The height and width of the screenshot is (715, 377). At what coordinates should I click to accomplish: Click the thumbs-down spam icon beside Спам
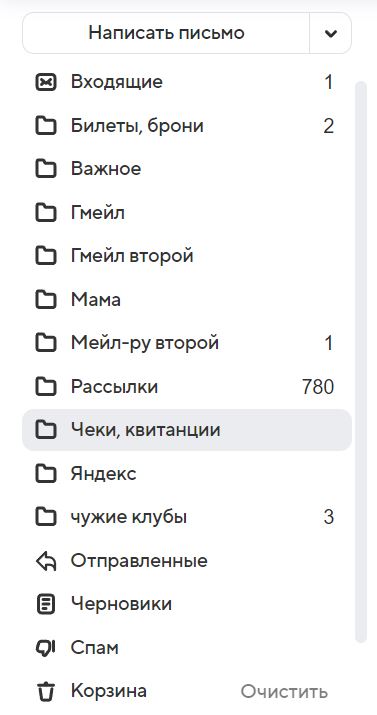coord(46,648)
